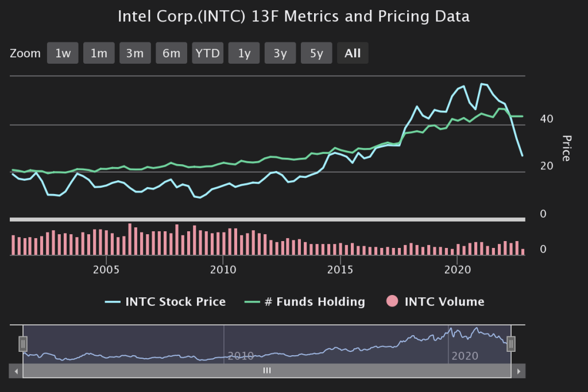Click the INTC Volume pink legend marker
588x392 pixels.
click(x=393, y=302)
